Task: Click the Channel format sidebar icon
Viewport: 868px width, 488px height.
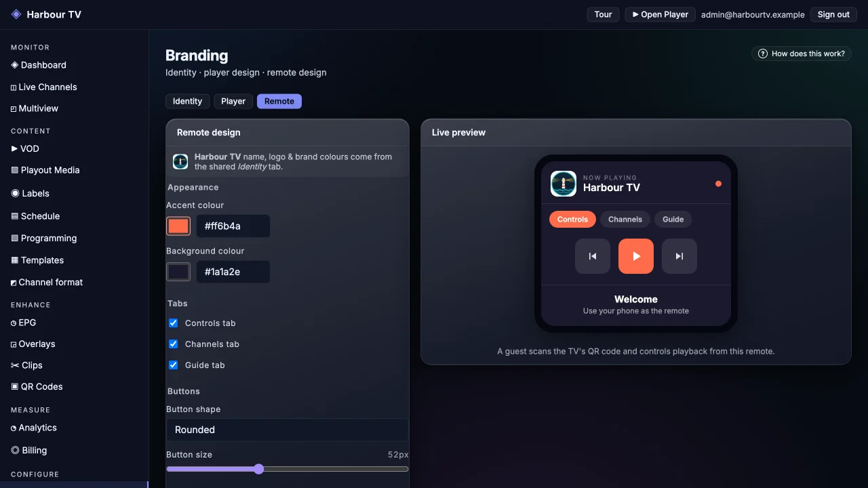Action: [x=14, y=283]
